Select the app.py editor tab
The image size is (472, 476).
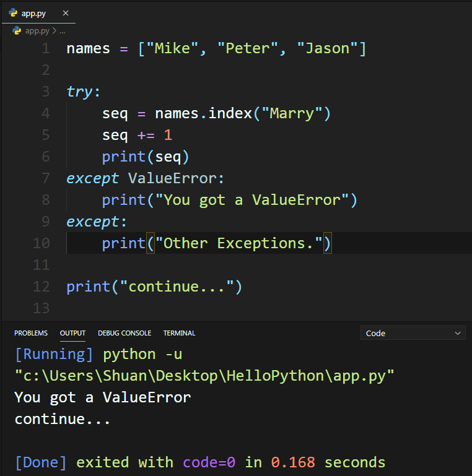[38, 13]
